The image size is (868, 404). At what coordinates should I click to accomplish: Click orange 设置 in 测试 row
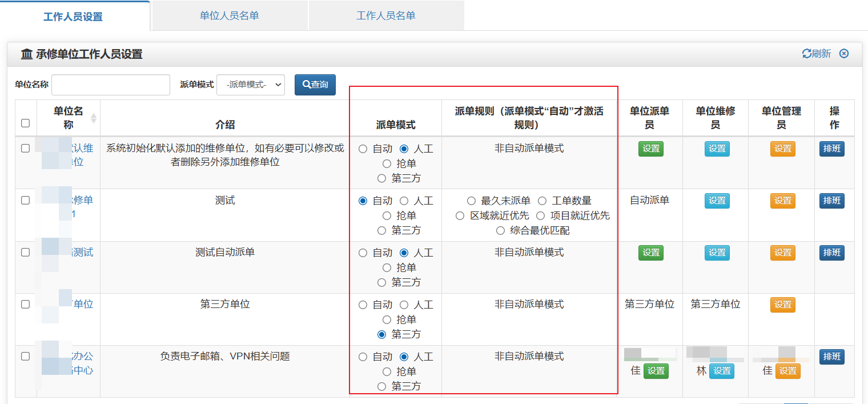(x=783, y=201)
